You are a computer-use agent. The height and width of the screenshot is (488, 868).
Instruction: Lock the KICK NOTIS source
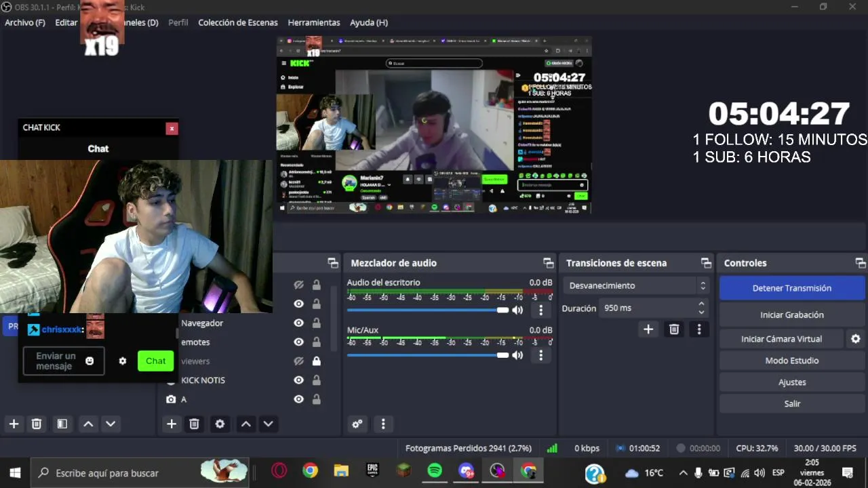(316, 380)
